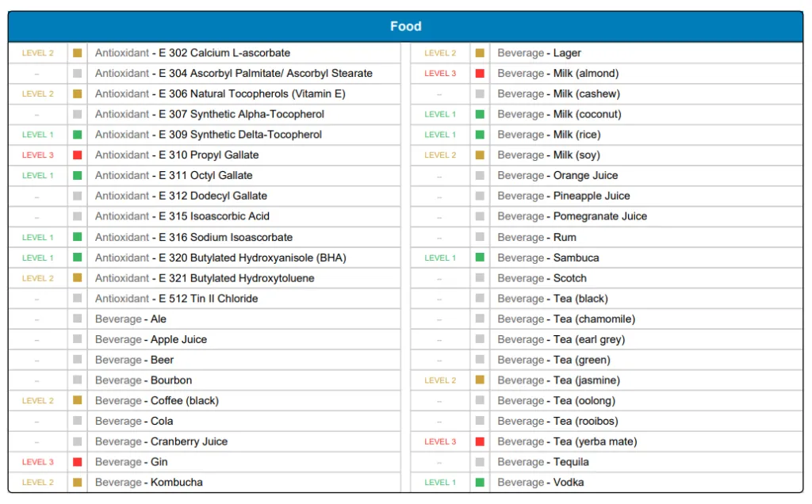The image size is (812, 504).
Task: Select the green square for Sambuca
Action: (x=480, y=258)
